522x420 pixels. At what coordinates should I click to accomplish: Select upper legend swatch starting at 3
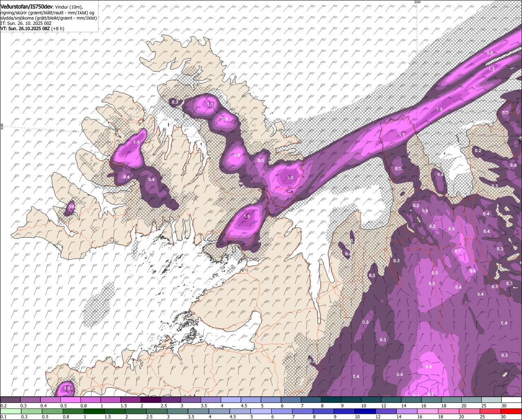191,400
